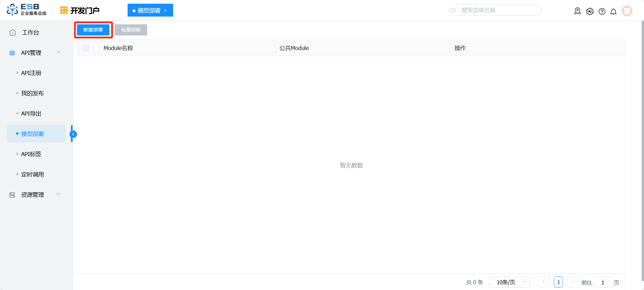Click the ESB enterprise service bus logo
644x290 pixels.
coord(26,10)
